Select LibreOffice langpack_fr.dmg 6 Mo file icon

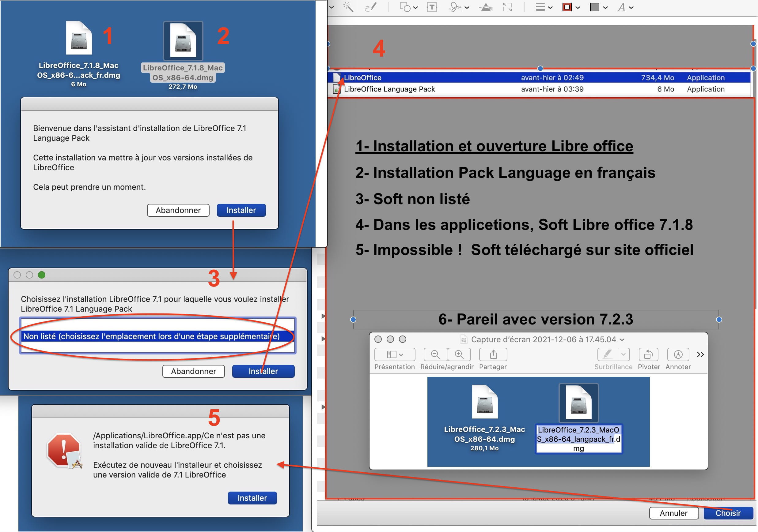(x=78, y=38)
